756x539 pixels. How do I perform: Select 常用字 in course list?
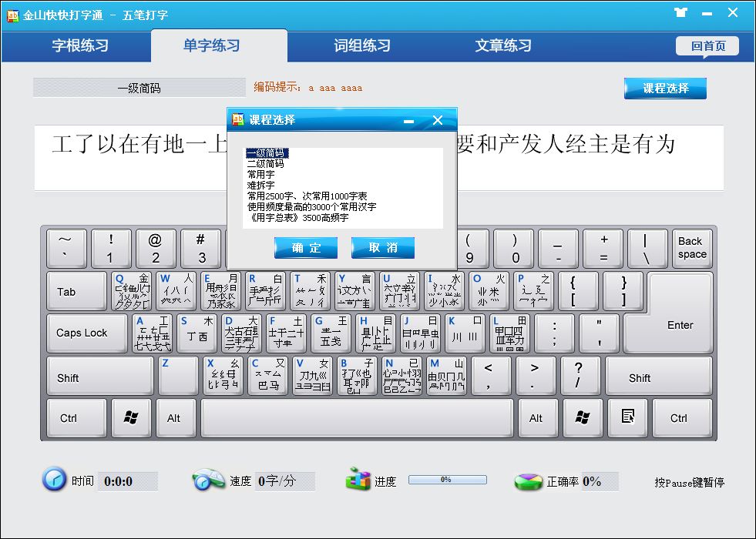click(260, 174)
